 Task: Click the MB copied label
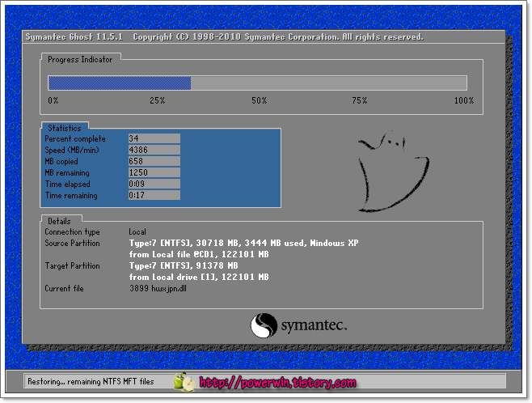(61, 161)
